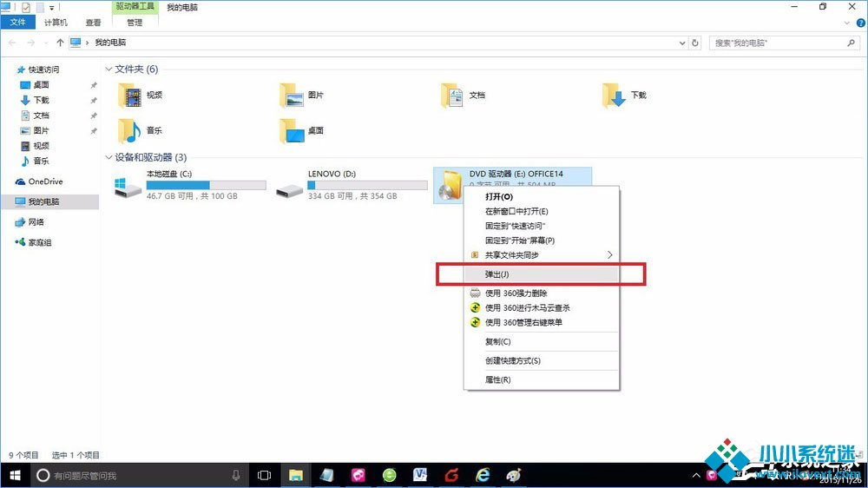Switch to the 计算机 ribbon tab
The image size is (868, 488).
(x=56, y=23)
